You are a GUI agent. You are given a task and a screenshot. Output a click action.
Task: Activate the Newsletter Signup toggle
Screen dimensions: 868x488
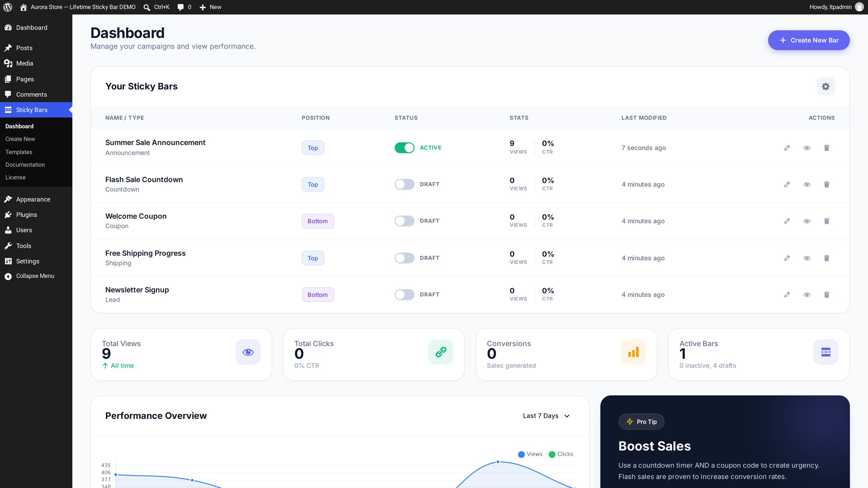click(404, 295)
